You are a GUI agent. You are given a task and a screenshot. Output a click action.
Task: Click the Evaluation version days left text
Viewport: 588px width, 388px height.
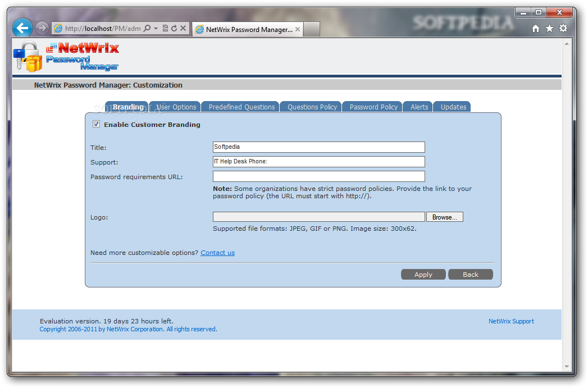pyautogui.click(x=107, y=321)
